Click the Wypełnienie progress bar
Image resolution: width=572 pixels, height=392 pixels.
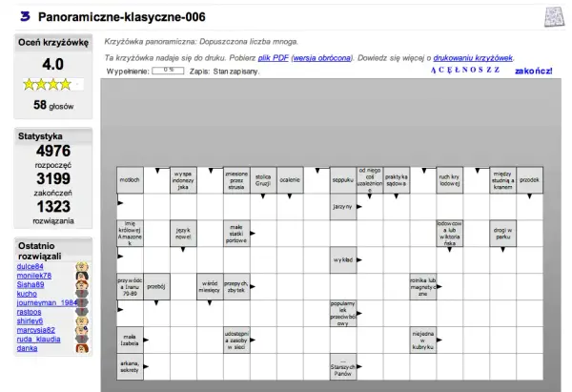click(x=168, y=71)
